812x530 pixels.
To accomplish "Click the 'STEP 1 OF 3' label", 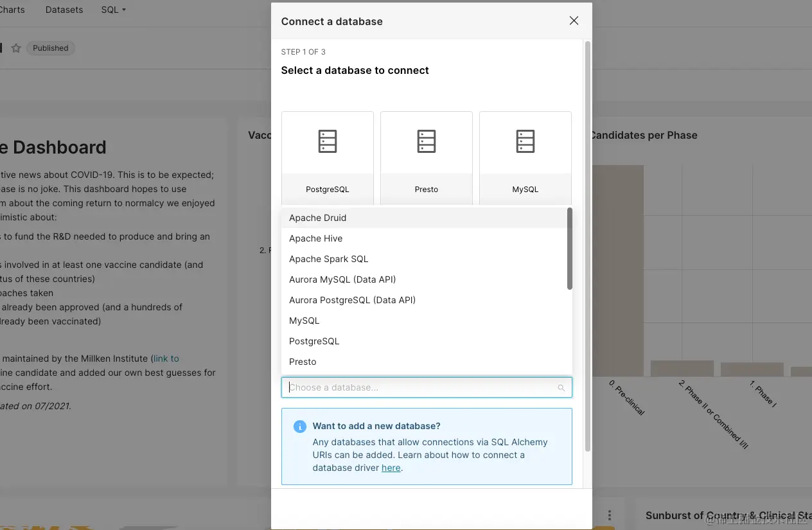I will (x=303, y=52).
